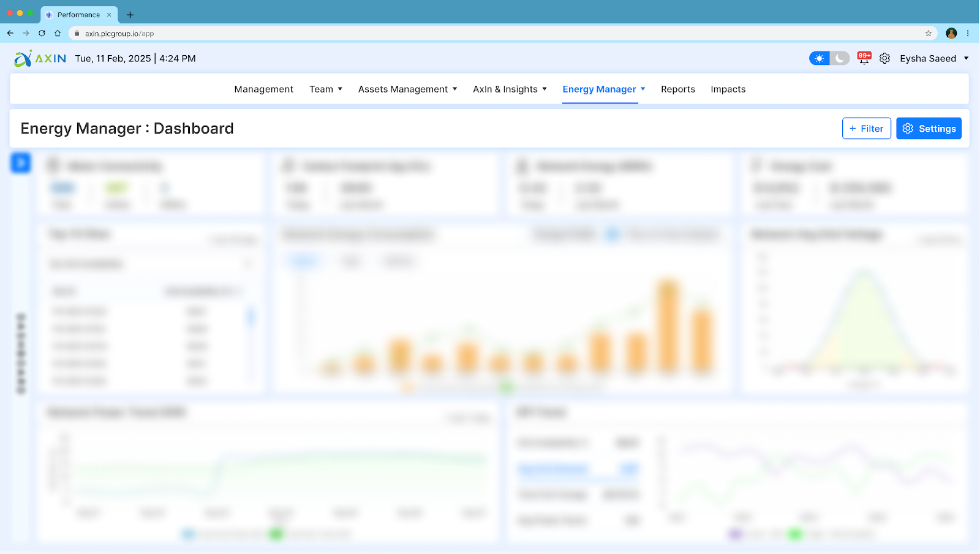
Task: Open the AxIn & Insights dropdown
Action: coord(510,89)
